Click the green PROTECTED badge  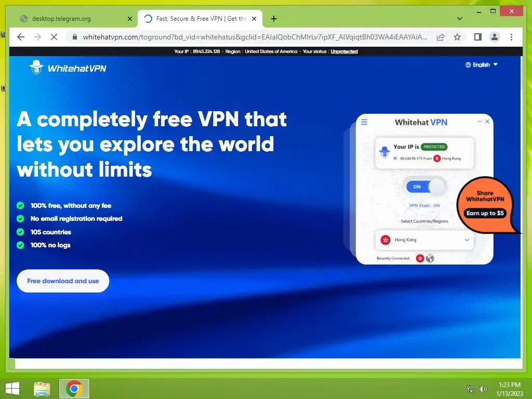click(434, 147)
